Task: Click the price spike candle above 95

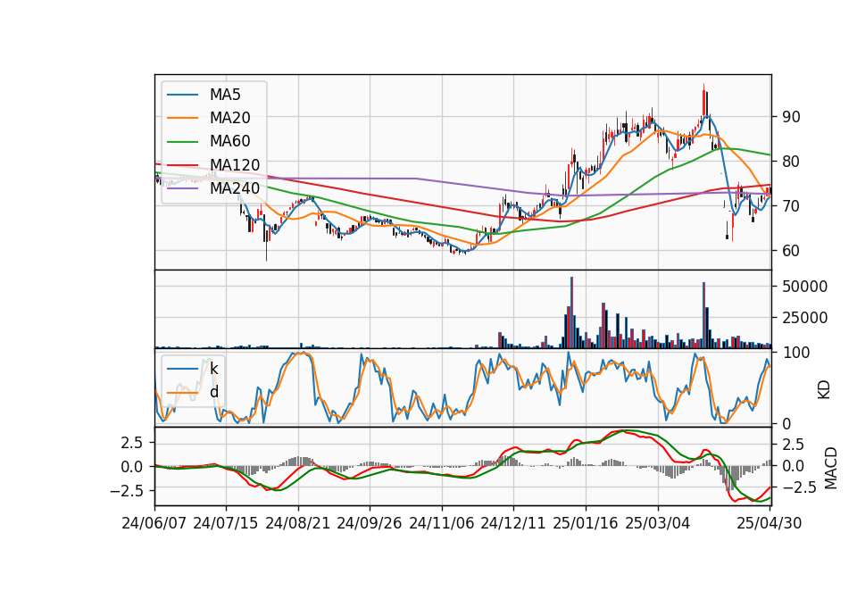Action: pyautogui.click(x=703, y=101)
